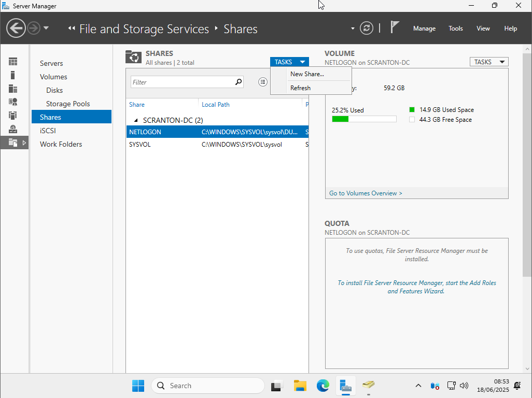The image size is (532, 398).
Task: Open the Help menu
Action: pyautogui.click(x=510, y=29)
